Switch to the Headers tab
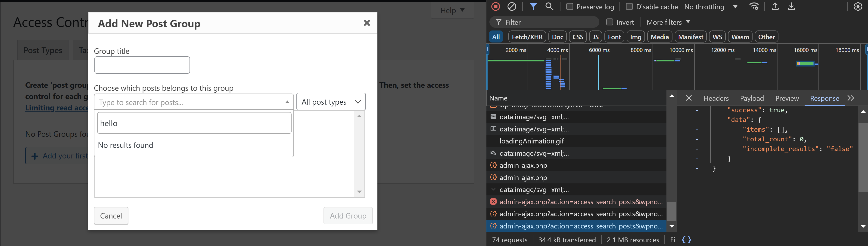Screen dimensions: 868x246 pos(716,98)
